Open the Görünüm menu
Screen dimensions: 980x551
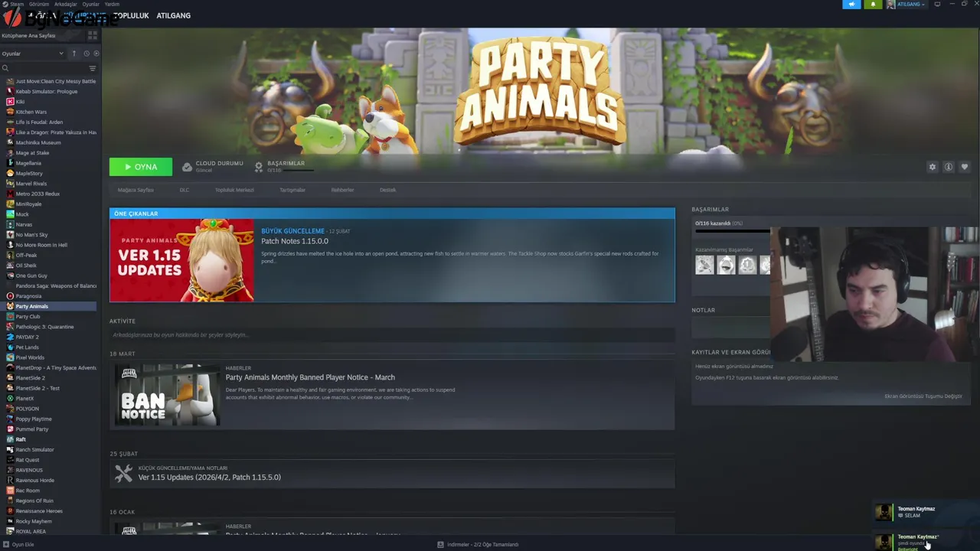pyautogui.click(x=39, y=4)
